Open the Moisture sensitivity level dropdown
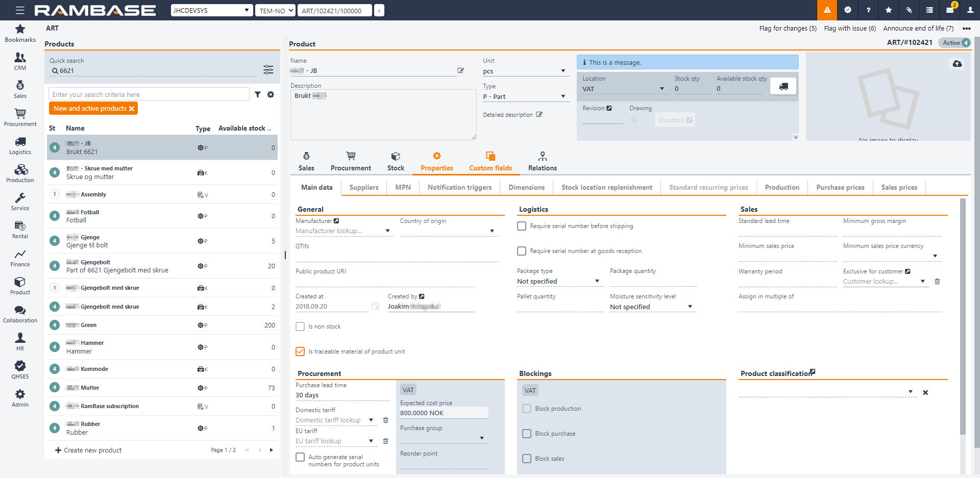Screen dimensions: 980x478 [651, 307]
